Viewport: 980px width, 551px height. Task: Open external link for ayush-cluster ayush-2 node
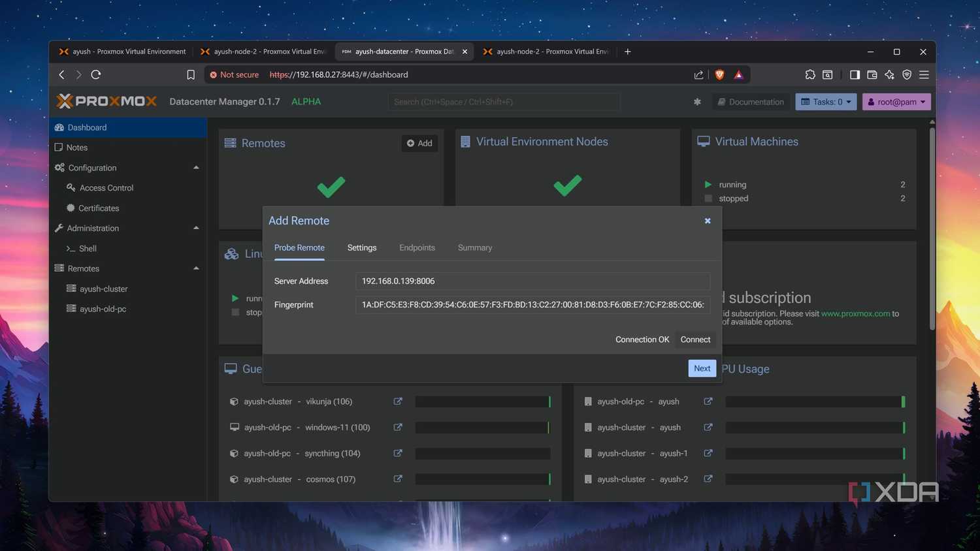(x=708, y=479)
